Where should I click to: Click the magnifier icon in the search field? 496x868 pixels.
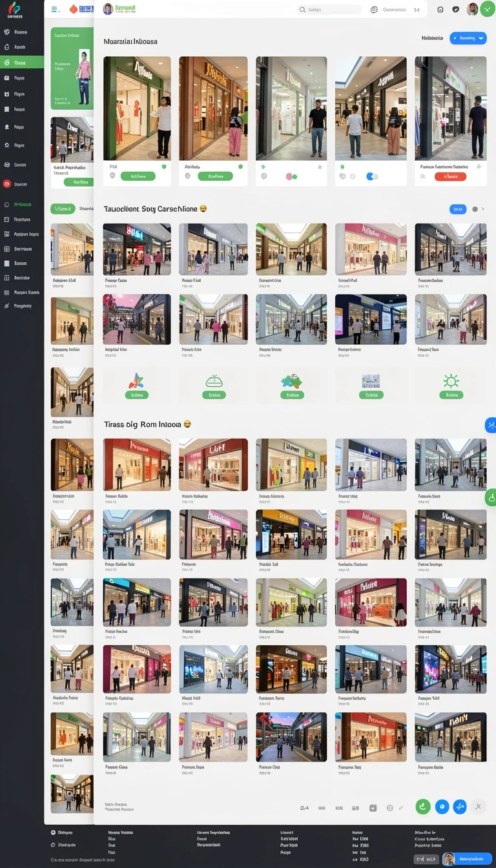[x=302, y=10]
